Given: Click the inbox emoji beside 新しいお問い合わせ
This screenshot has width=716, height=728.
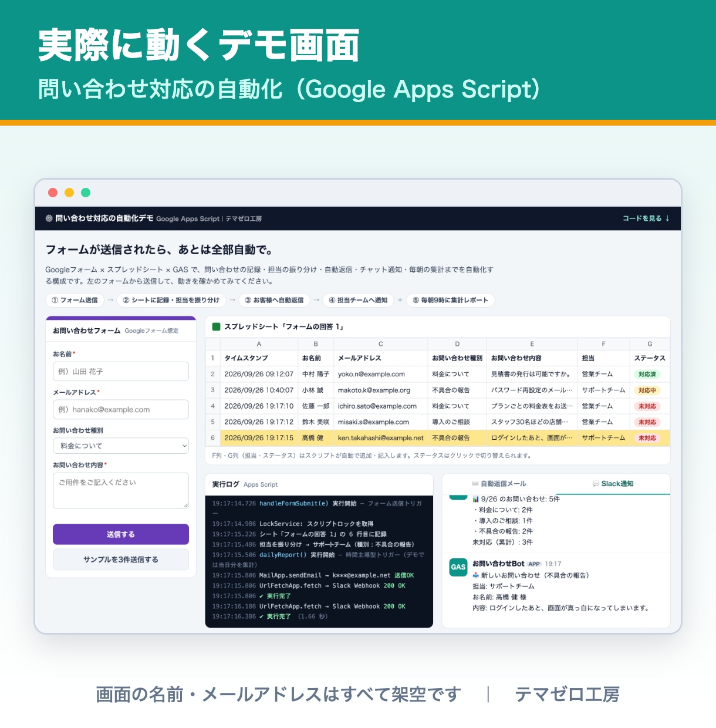Looking at the screenshot, I should click(476, 575).
